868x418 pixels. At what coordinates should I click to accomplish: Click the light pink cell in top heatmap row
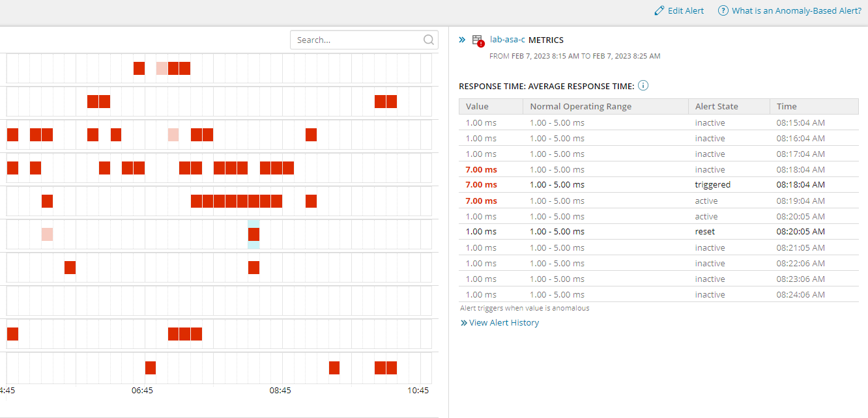pyautogui.click(x=162, y=68)
